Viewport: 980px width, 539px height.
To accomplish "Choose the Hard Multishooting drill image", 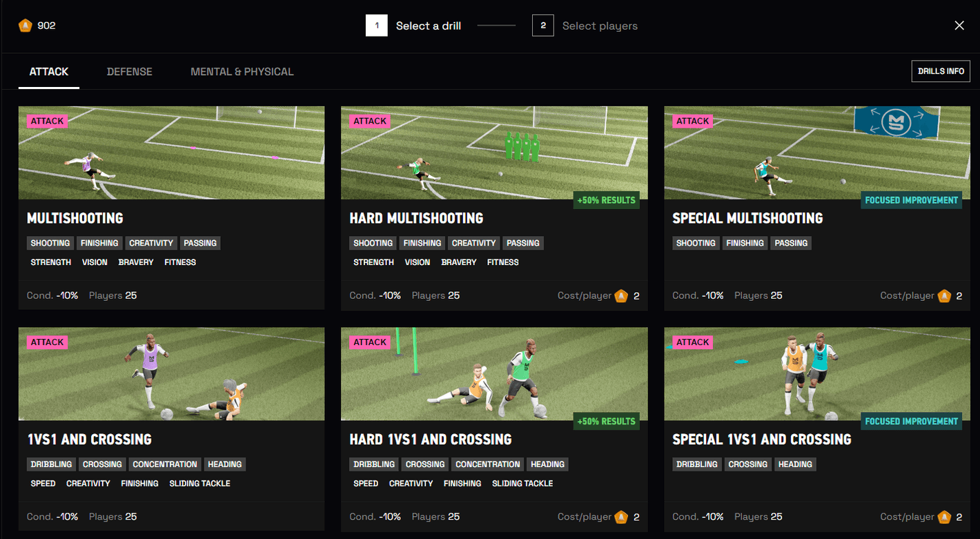I will point(494,153).
